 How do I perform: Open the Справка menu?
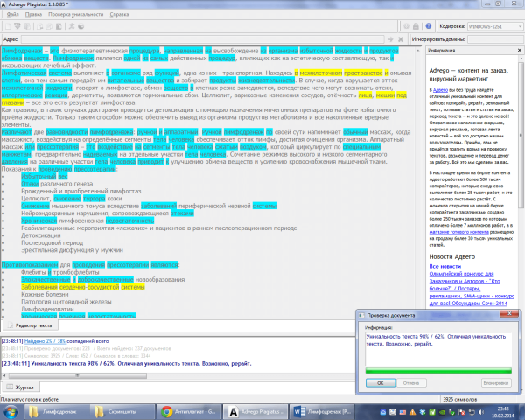[119, 14]
